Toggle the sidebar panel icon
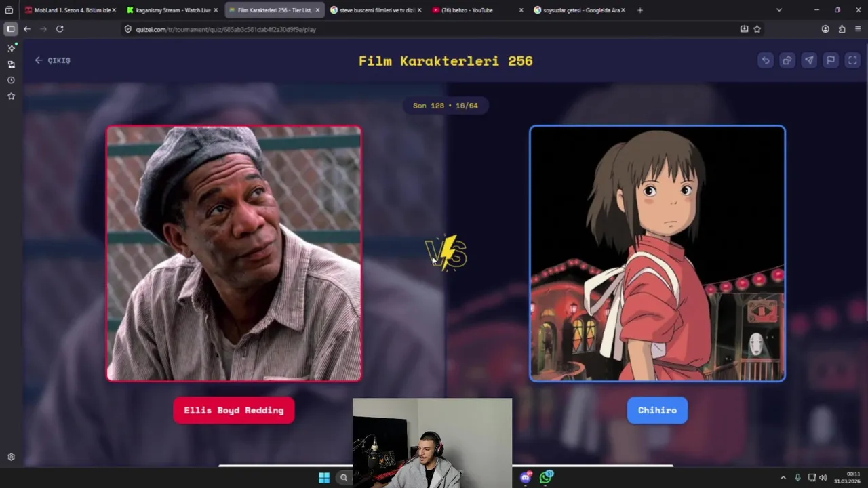Viewport: 868px width, 488px height. pos(11,29)
